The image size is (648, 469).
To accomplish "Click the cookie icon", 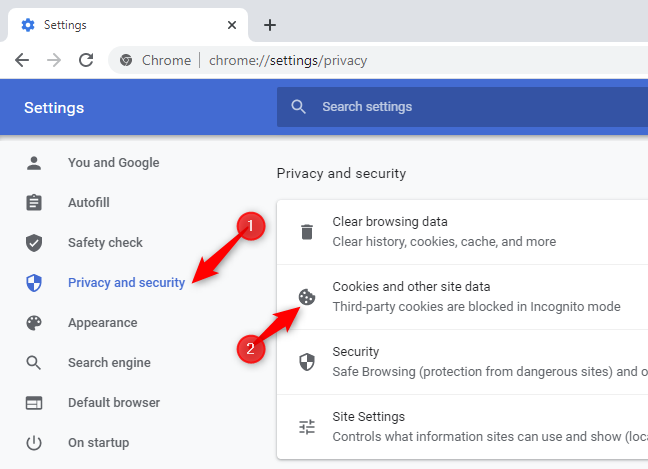I will pyautogui.click(x=307, y=296).
